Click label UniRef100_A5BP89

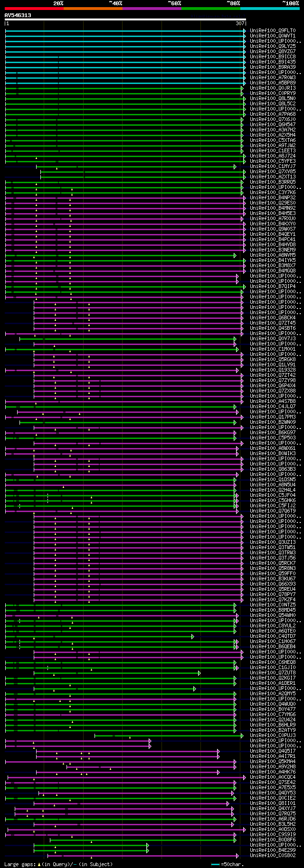click(273, 83)
